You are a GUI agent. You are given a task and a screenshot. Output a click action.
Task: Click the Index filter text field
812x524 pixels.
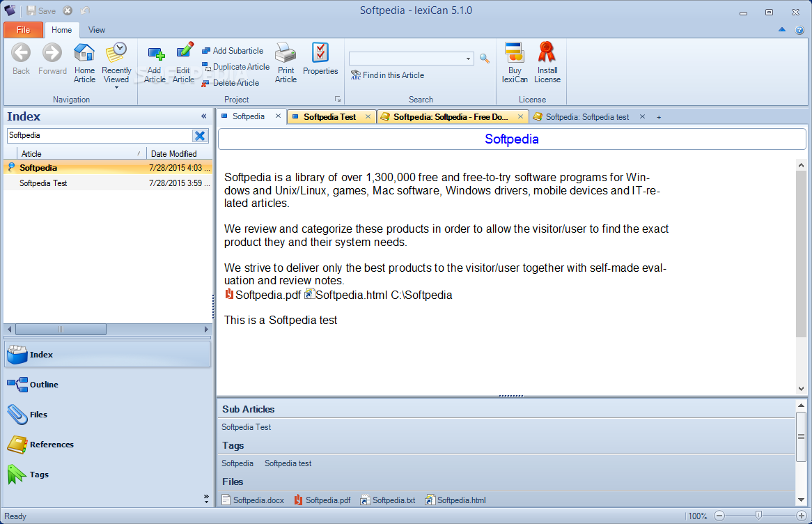tap(100, 136)
